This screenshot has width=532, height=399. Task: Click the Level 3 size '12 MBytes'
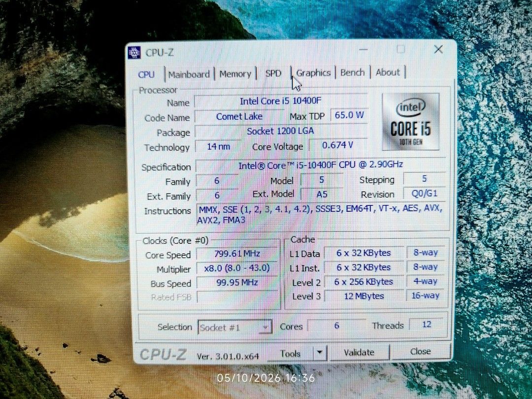point(364,296)
